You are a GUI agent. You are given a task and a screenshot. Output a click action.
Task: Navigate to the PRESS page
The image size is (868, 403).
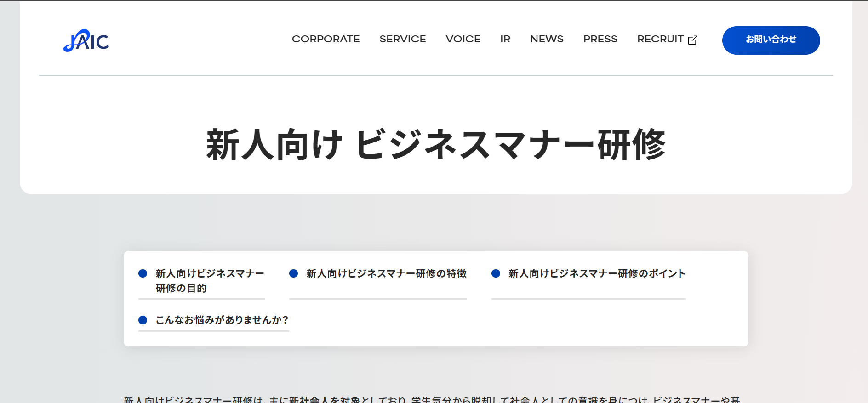click(600, 39)
